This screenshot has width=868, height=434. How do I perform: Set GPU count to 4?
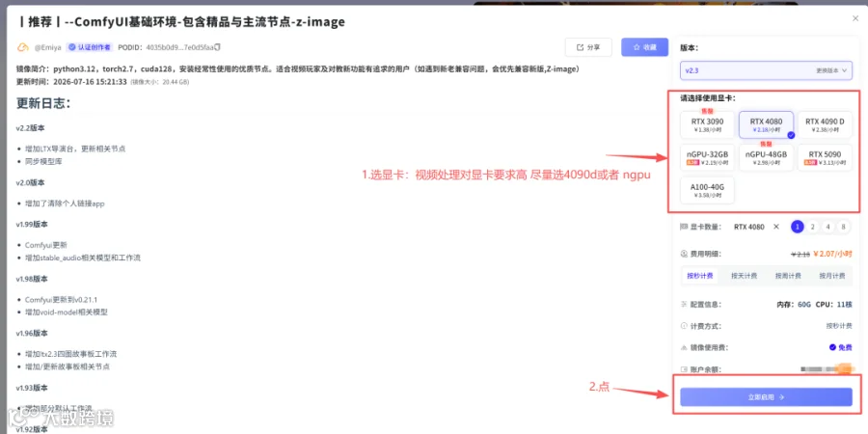pos(827,227)
